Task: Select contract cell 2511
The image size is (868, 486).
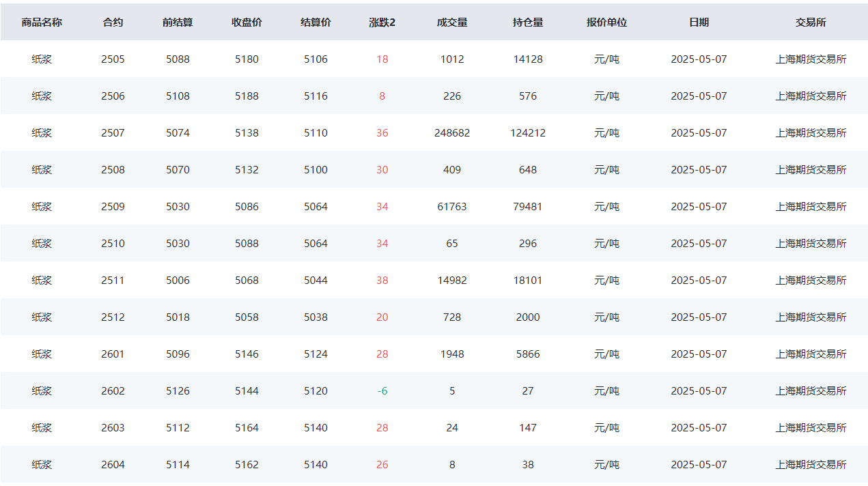Action: pyautogui.click(x=113, y=281)
